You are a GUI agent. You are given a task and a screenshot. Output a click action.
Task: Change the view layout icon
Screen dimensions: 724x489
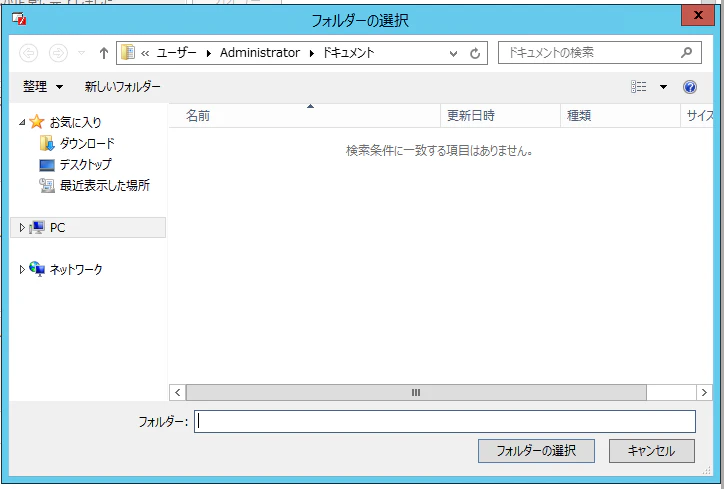click(639, 86)
